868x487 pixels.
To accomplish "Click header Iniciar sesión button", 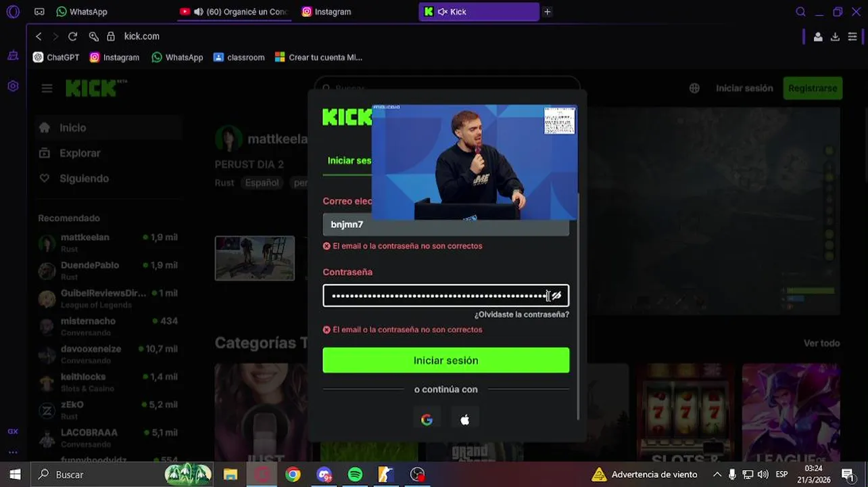I will tap(744, 88).
